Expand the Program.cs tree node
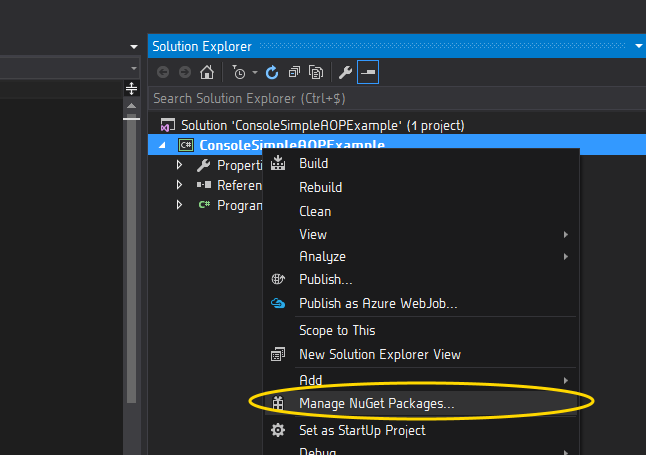Screen dimensions: 646x455 (180, 204)
